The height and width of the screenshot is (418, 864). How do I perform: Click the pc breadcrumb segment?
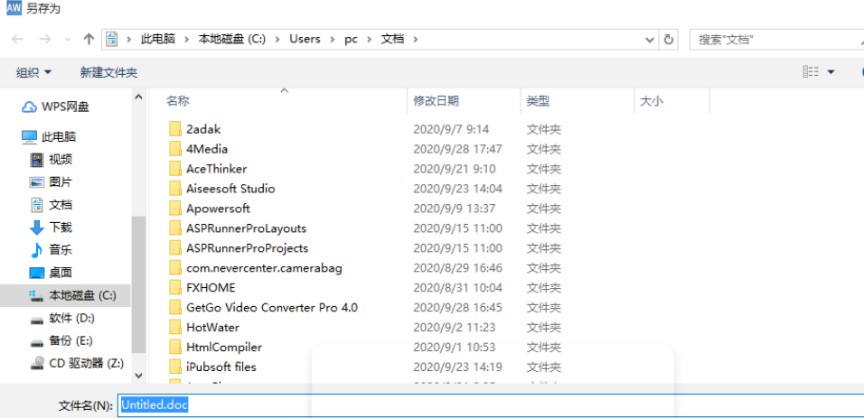(351, 39)
